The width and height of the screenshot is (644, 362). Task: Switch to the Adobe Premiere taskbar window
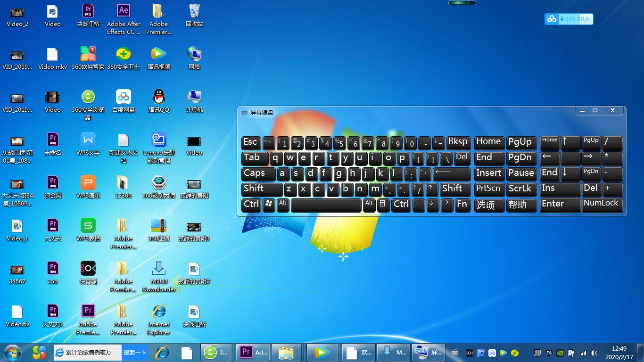tap(254, 352)
